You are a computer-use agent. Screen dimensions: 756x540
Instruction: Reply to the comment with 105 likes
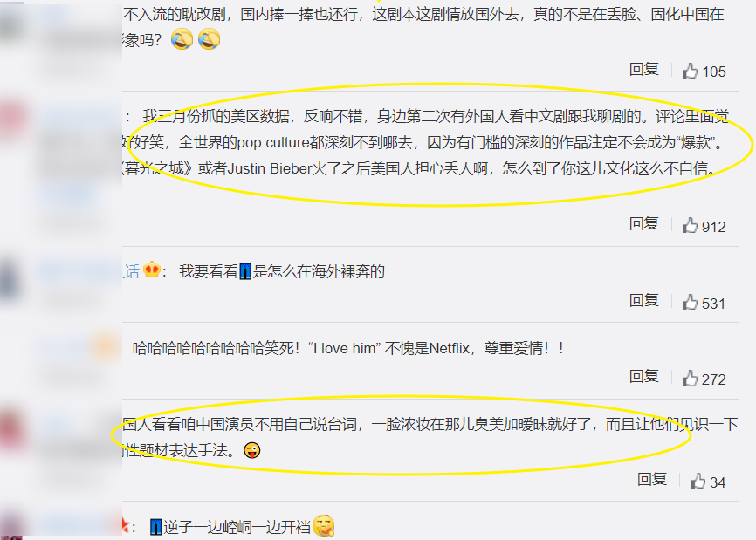pyautogui.click(x=643, y=70)
